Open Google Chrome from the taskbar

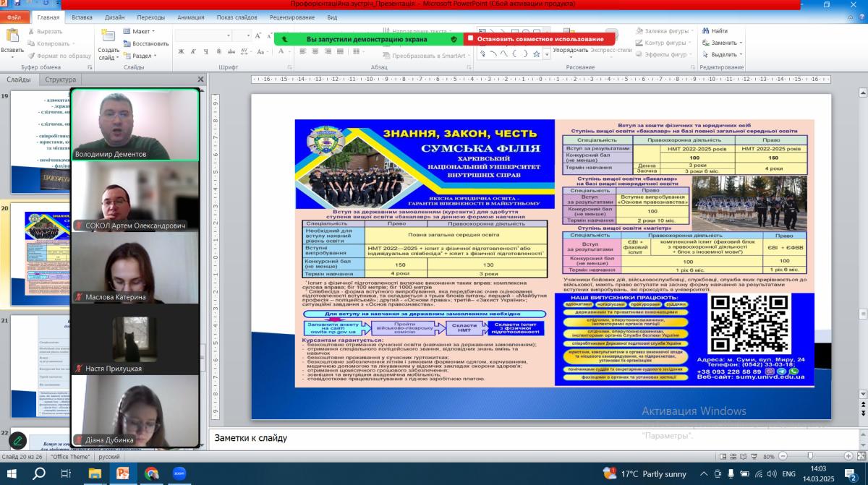point(151,473)
